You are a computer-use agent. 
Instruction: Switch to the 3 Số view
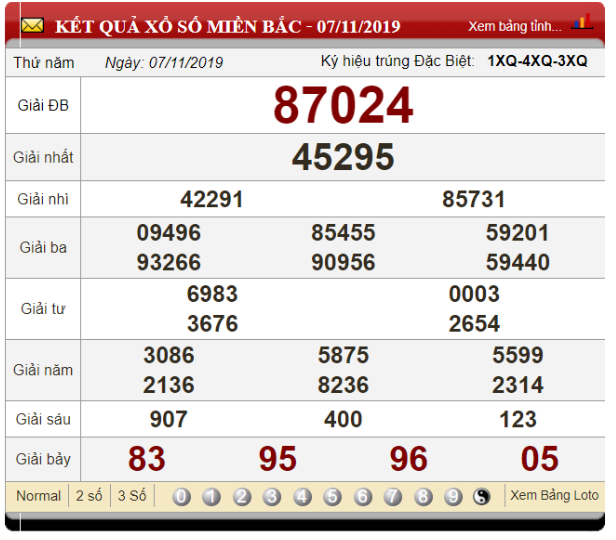pos(132,496)
